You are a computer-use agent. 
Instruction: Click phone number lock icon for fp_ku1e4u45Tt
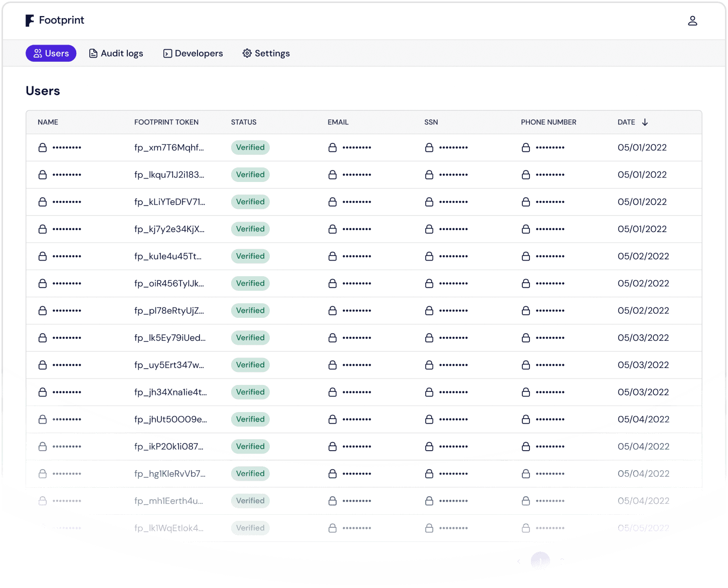point(525,256)
